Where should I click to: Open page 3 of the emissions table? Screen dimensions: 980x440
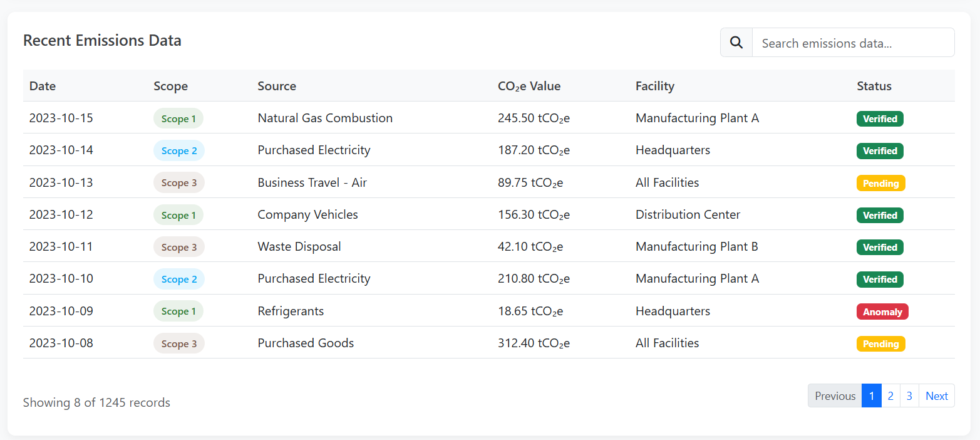pos(909,395)
